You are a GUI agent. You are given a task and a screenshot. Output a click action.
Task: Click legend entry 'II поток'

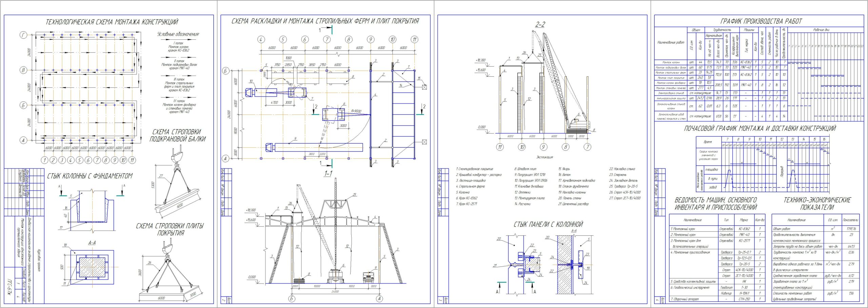coord(179,61)
